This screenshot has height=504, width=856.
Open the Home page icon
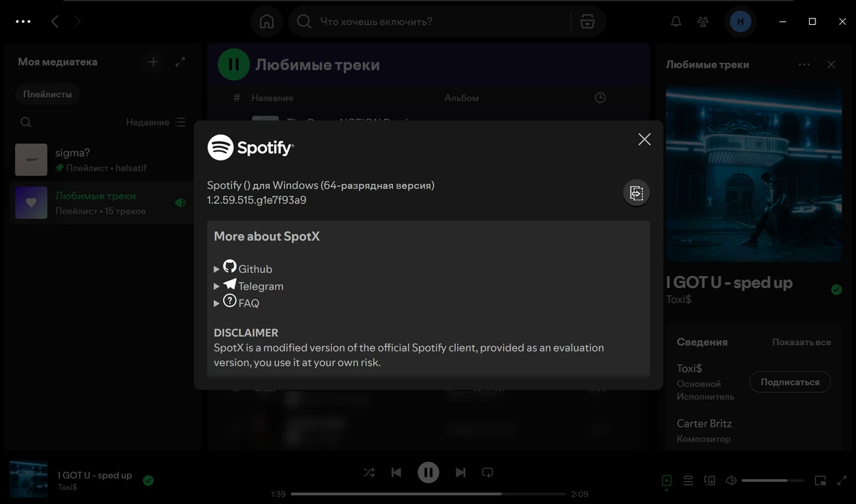click(x=267, y=21)
